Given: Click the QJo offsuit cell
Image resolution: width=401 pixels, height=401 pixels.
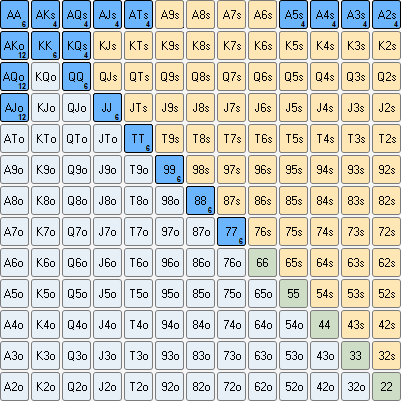Looking at the screenshot, I should pos(76,108).
